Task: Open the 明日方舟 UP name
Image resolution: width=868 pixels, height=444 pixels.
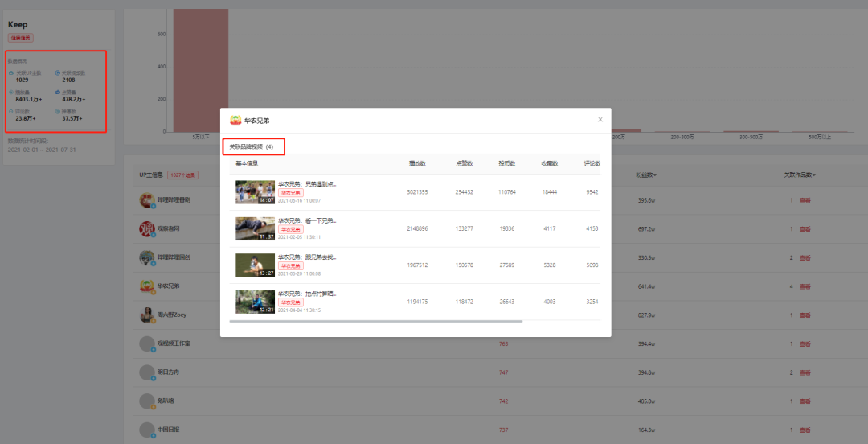Action: 168,372
